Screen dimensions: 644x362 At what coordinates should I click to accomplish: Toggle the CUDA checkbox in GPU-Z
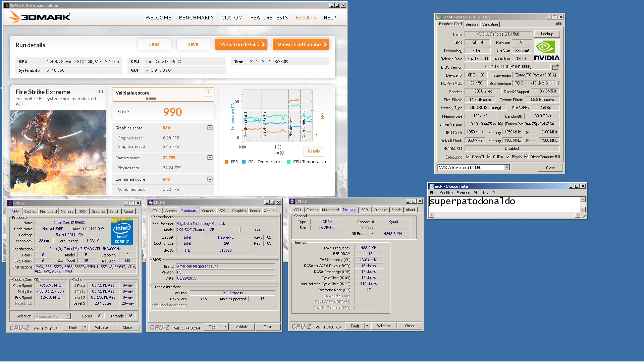tap(489, 157)
